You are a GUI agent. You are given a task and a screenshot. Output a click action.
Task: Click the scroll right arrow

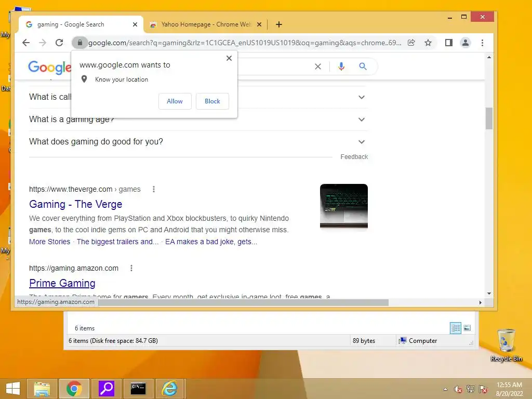coord(480,302)
